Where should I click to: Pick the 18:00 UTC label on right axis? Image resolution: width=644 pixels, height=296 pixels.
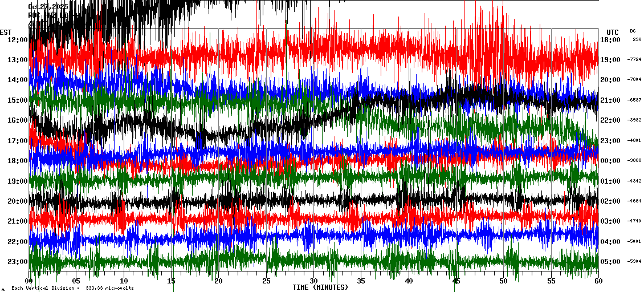tap(610, 39)
